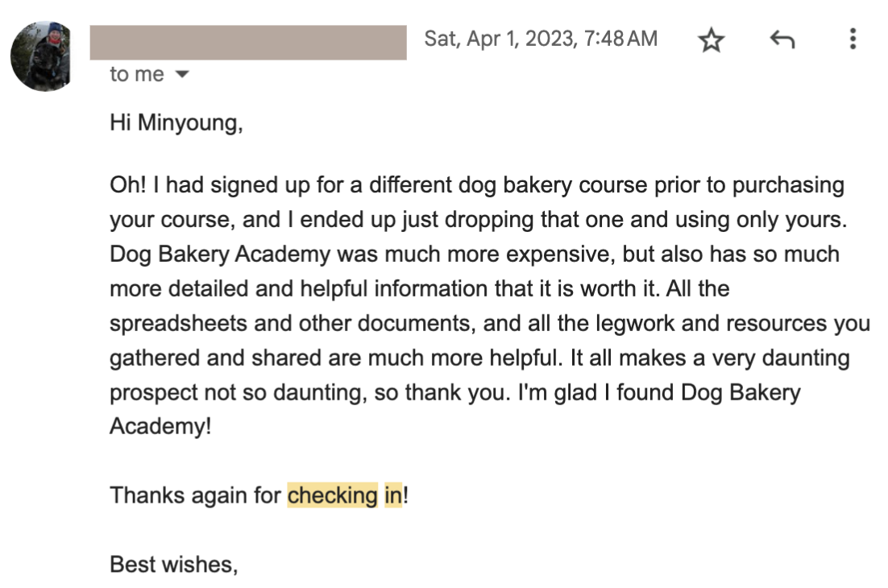The height and width of the screenshot is (588, 888).
Task: Expand recipient details arrow beside "to me"
Action: point(182,75)
